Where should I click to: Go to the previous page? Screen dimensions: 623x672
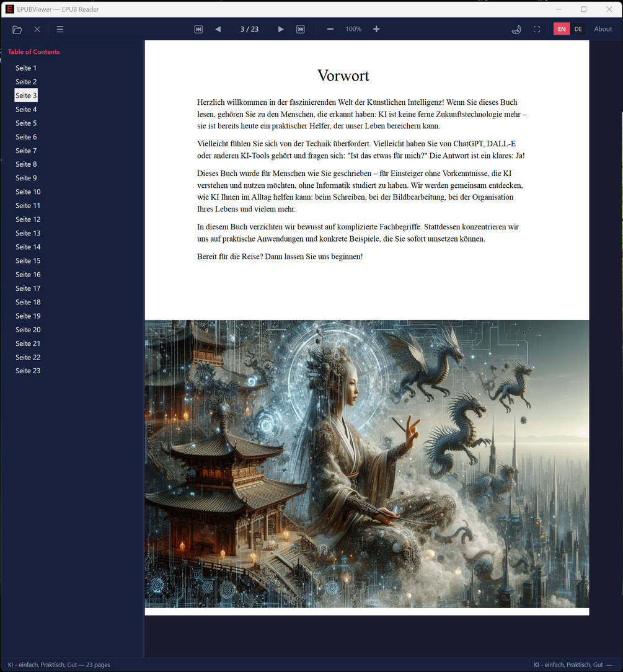coord(218,29)
